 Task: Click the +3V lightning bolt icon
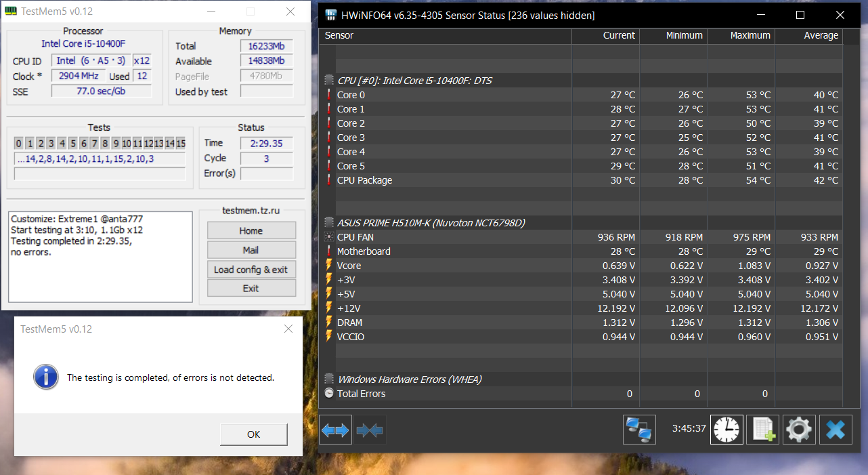pos(329,280)
